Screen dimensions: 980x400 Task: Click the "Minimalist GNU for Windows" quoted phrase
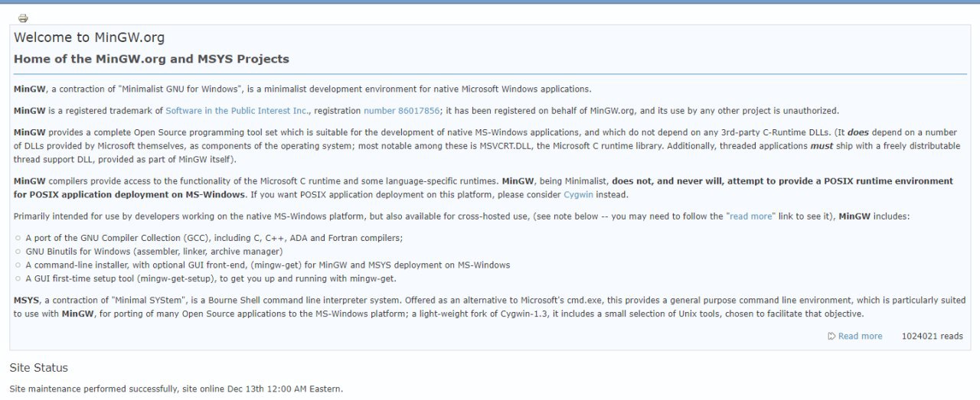coord(179,89)
